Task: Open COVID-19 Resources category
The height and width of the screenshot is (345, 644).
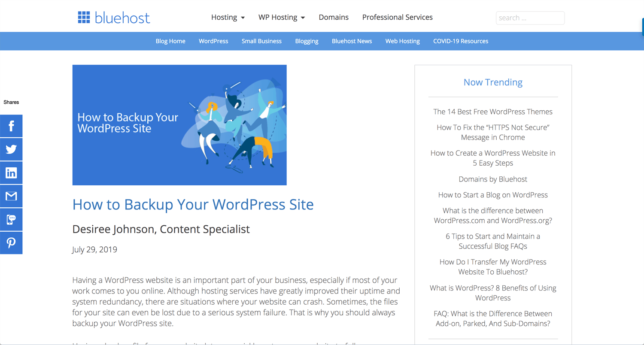Action: tap(461, 41)
